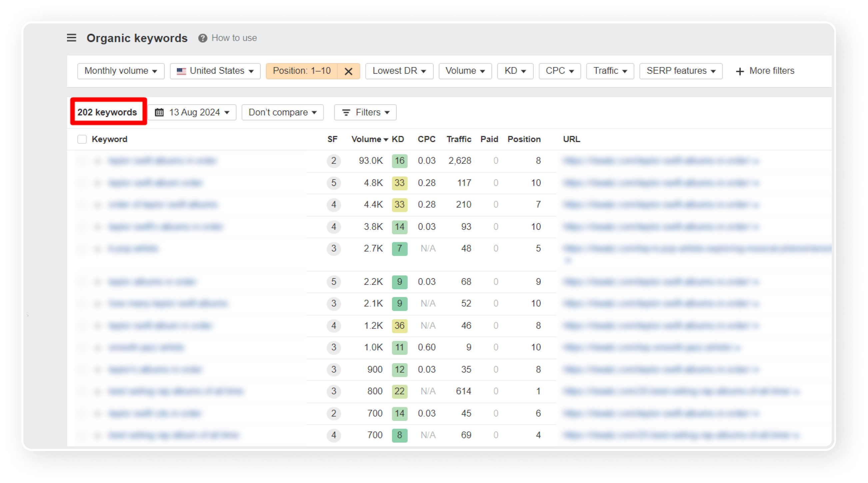This screenshot has height=483, width=868.
Task: Click the KD 7 green badge
Action: 399,249
